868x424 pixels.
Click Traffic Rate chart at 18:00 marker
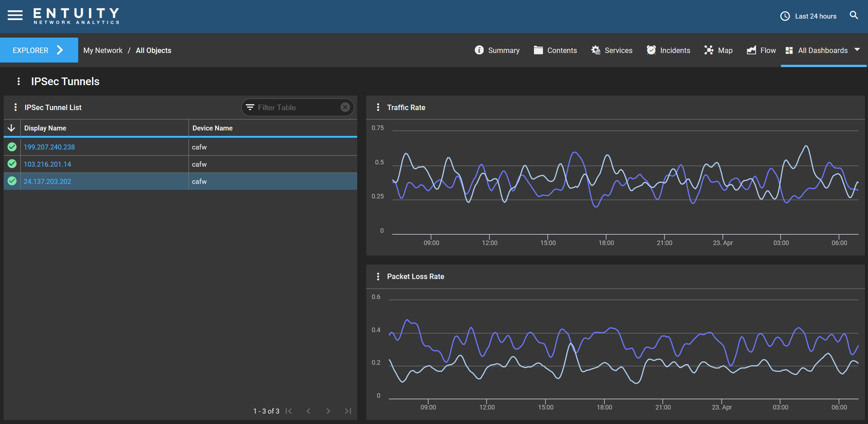pos(606,243)
